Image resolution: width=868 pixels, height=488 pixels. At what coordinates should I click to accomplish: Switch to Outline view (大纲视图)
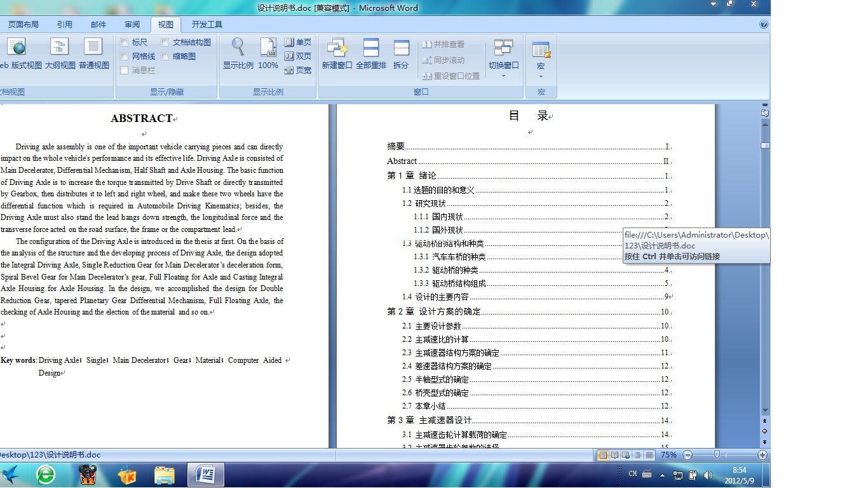[60, 54]
